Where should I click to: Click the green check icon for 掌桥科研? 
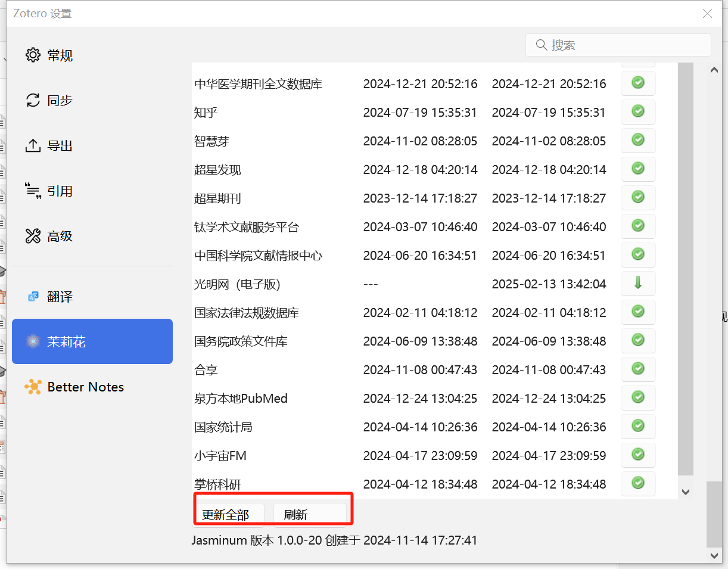pos(638,484)
